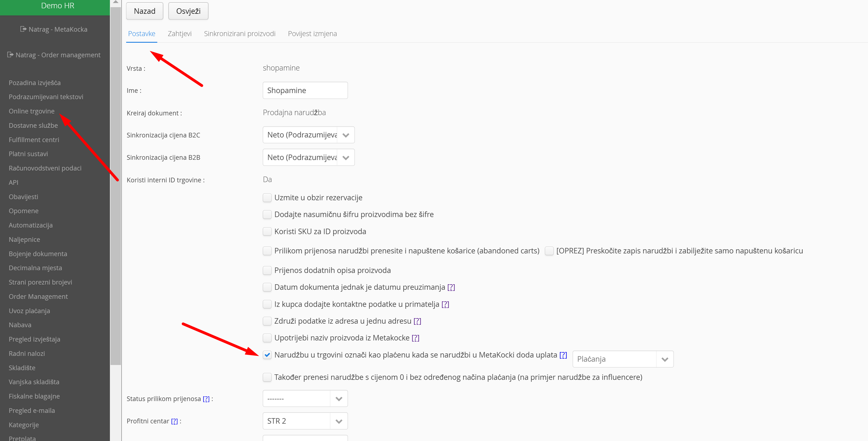Click the Ime field containing Shopamine
This screenshot has height=441, width=868.
click(x=305, y=91)
